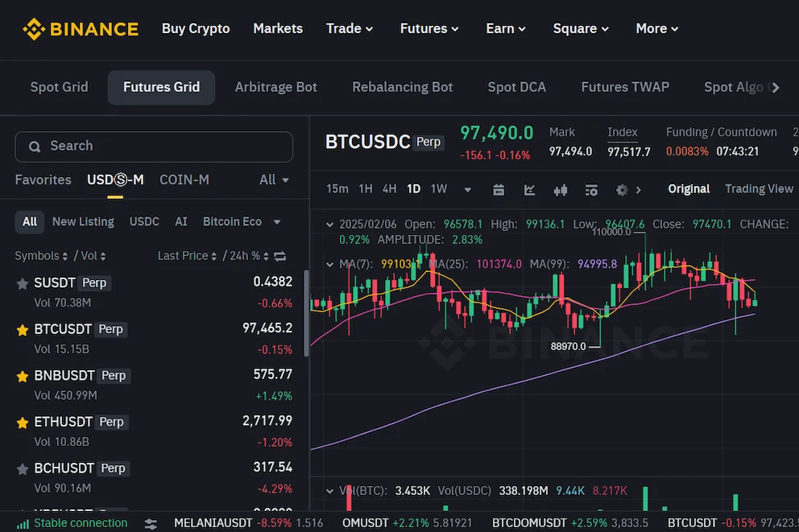Screen dimensions: 799x532
Task: Set chart interval to 1H
Action: tap(366, 189)
